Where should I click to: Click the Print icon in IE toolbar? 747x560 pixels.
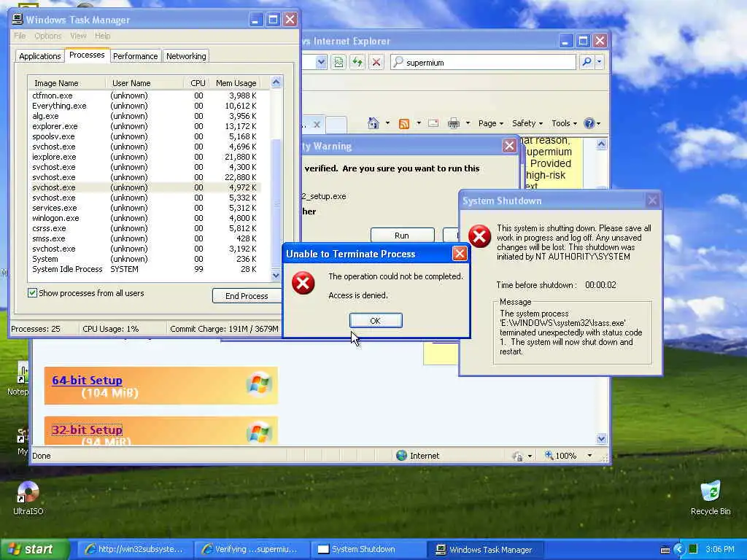pos(454,123)
